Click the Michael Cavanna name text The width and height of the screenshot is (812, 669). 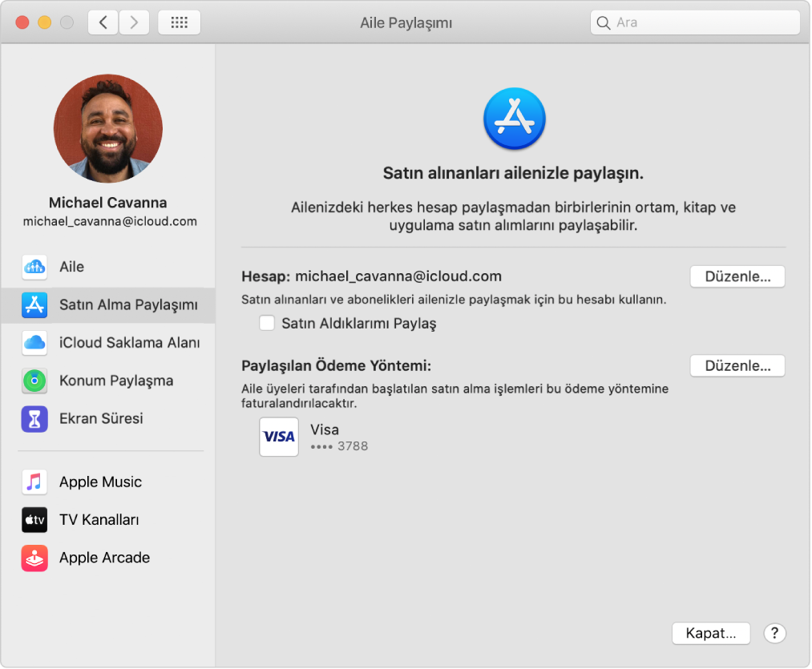coord(107,203)
